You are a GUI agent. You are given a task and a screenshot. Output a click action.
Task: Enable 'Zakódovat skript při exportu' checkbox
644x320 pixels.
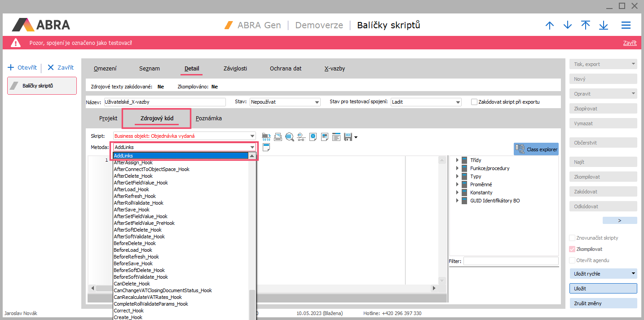tap(474, 102)
